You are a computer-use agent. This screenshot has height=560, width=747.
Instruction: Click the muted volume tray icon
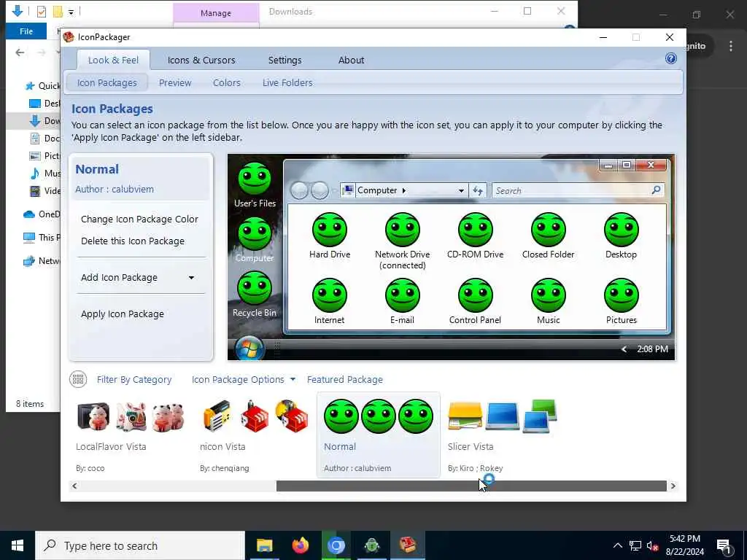pyautogui.click(x=652, y=546)
